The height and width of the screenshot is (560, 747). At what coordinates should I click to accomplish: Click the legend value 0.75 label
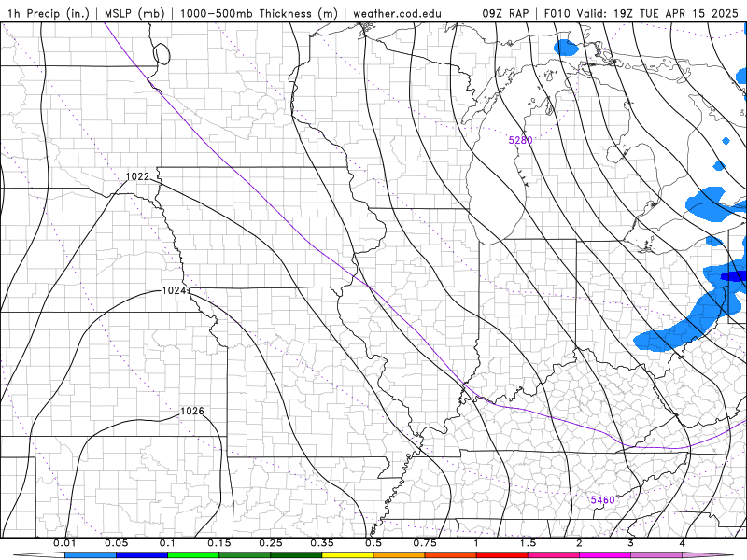coord(425,543)
